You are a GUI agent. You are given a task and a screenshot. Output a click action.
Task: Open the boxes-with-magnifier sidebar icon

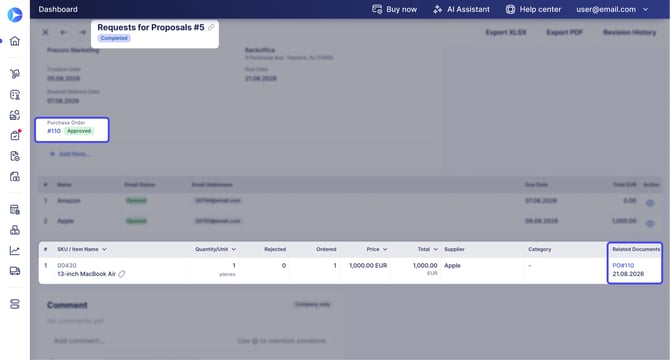tap(15, 115)
